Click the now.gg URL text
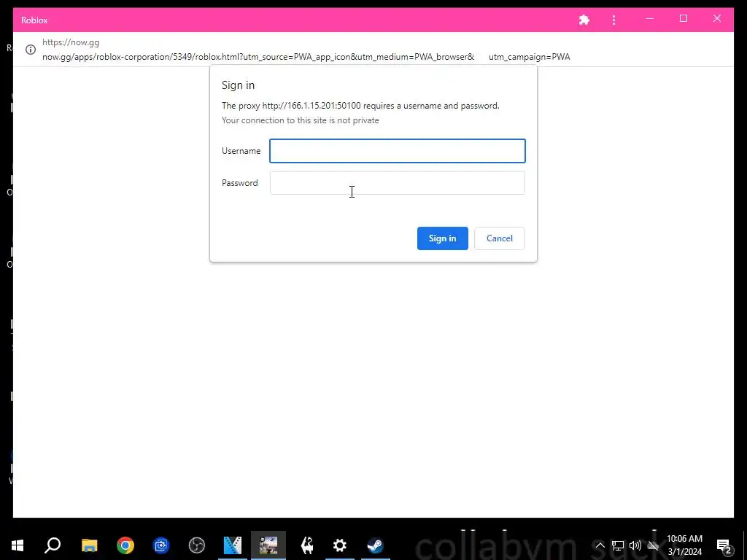Image resolution: width=747 pixels, height=560 pixels. 71,42
